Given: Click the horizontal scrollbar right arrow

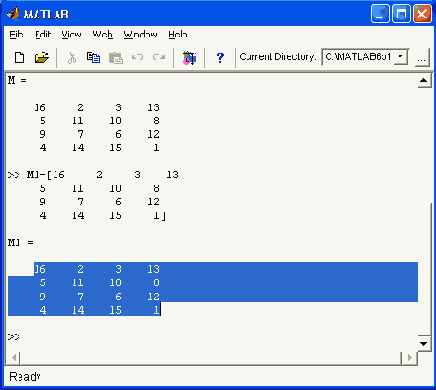Looking at the screenshot, I should [409, 358].
